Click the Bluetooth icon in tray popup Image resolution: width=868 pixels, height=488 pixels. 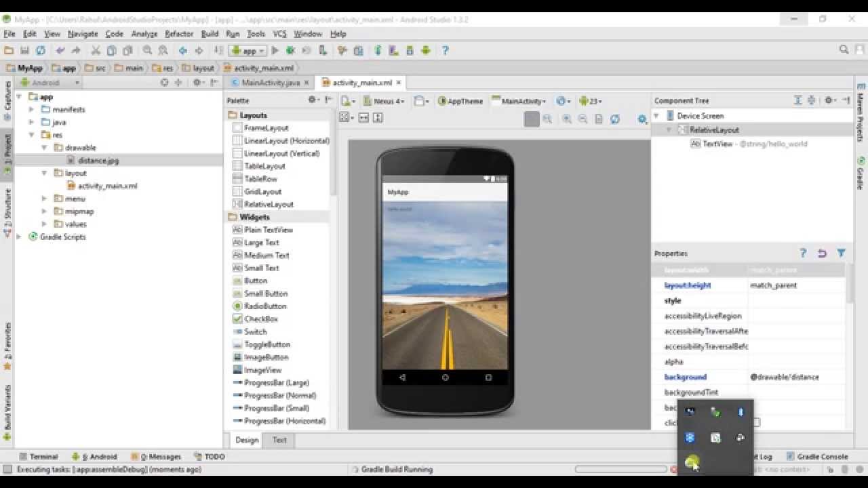[741, 412]
